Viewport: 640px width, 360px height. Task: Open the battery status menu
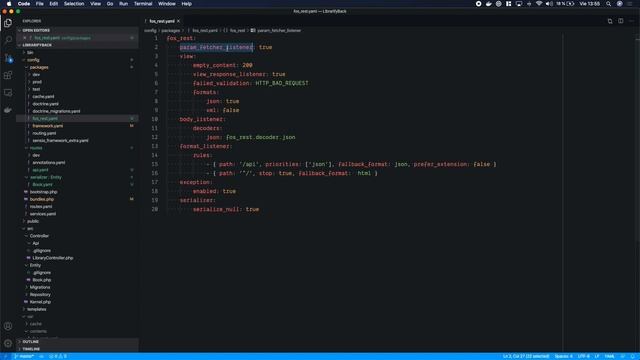tap(565, 4)
